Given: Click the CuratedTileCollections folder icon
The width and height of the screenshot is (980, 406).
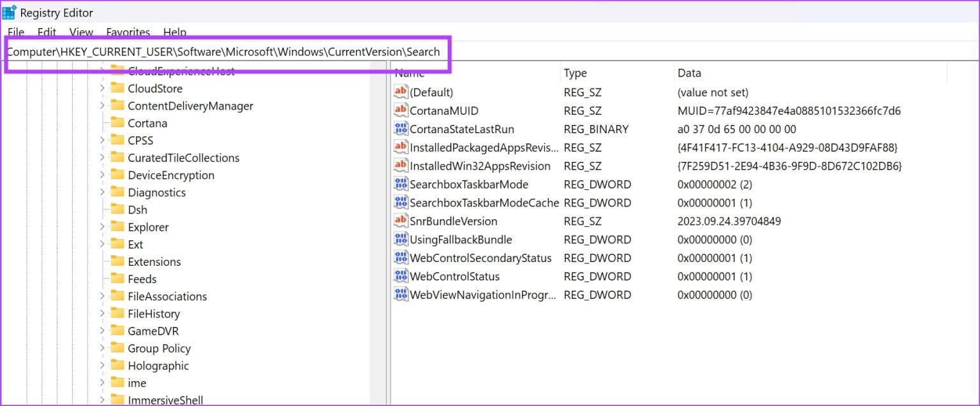Looking at the screenshot, I should tap(117, 157).
